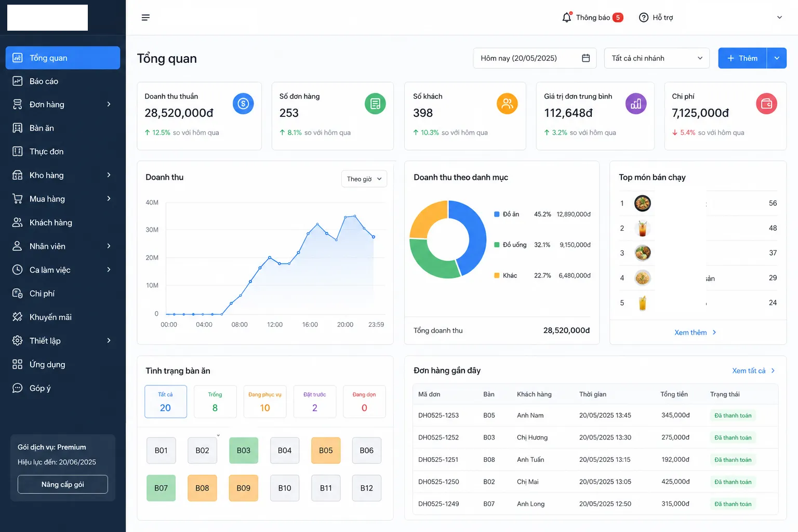Select table B08
This screenshot has height=532, width=798.
pos(202,488)
